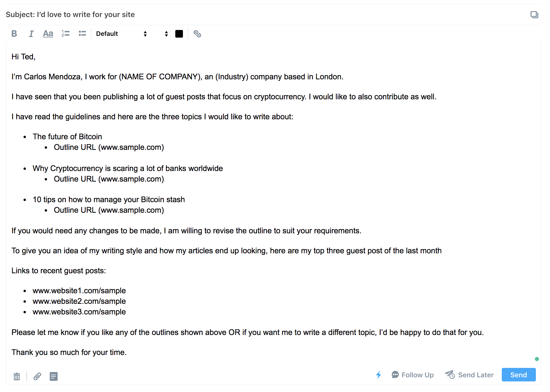Toggle italic text formatting
550x392 pixels.
pyautogui.click(x=31, y=34)
